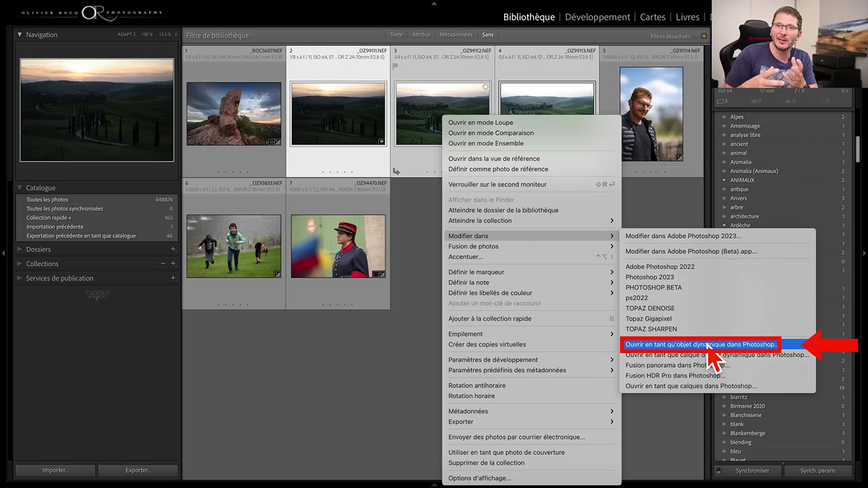The width and height of the screenshot is (868, 488).
Task: Select the Sans filter option
Action: [x=487, y=35]
